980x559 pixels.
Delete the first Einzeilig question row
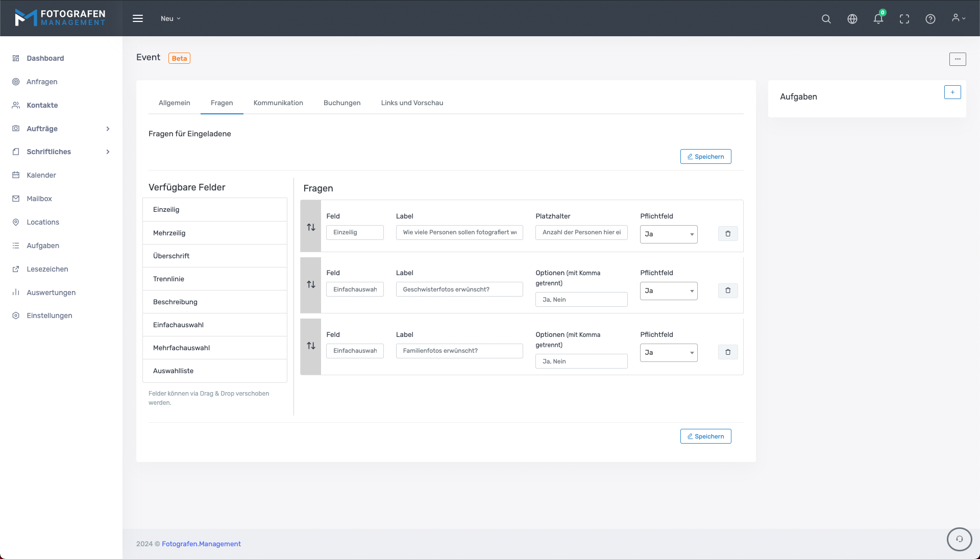(x=727, y=234)
